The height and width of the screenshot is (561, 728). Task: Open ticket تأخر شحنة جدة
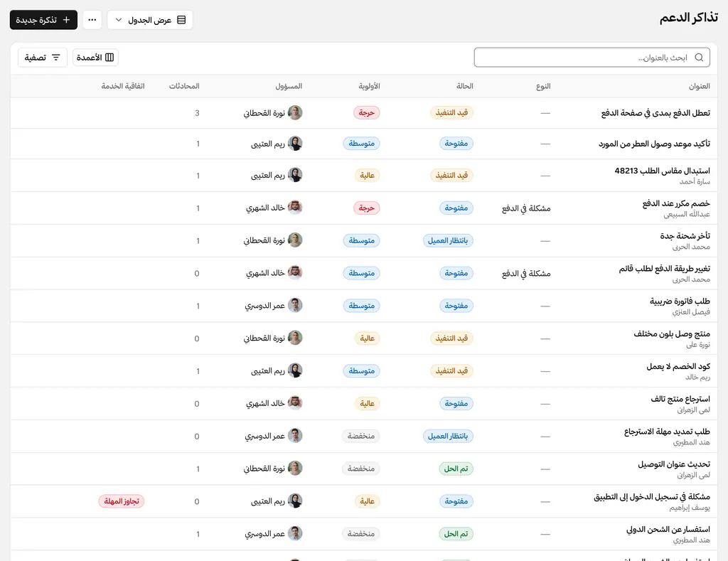pyautogui.click(x=685, y=236)
